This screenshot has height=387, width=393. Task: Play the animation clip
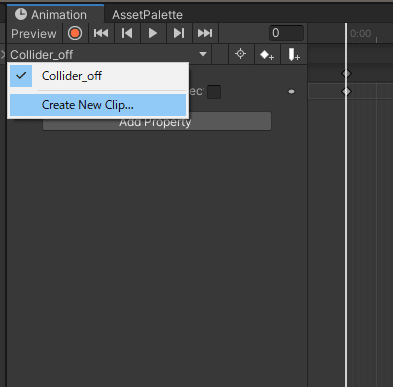(x=153, y=33)
